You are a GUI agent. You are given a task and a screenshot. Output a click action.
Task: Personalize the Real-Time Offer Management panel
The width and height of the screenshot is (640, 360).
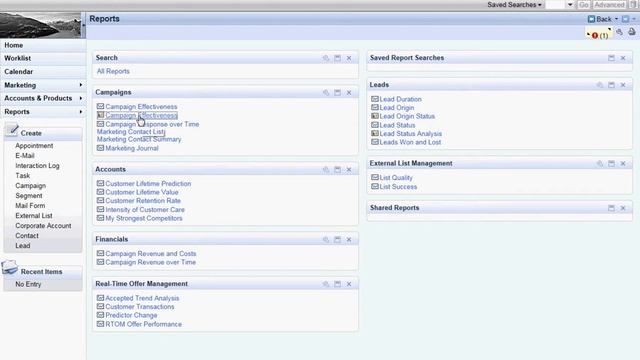[326, 284]
